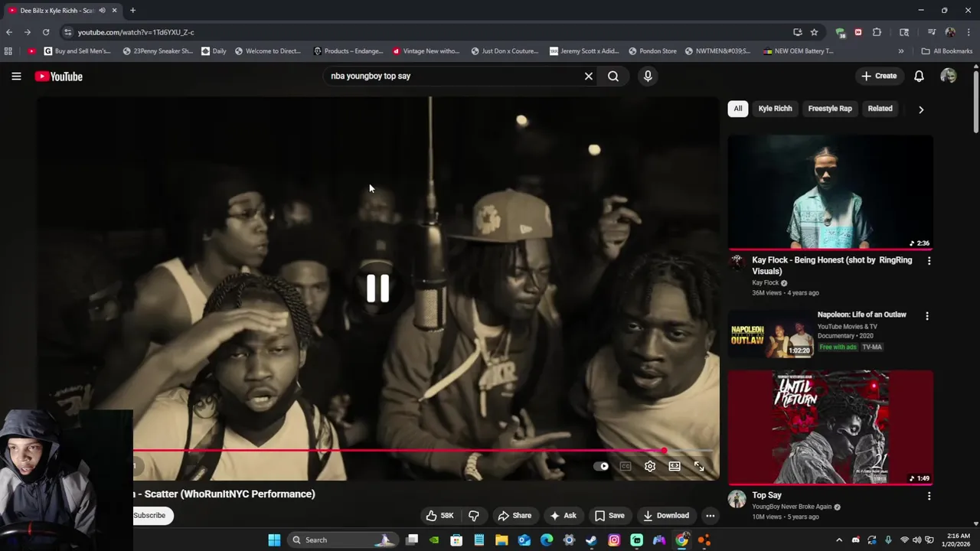Clear the search box with the X
This screenshot has width=980, height=551.
click(x=589, y=76)
